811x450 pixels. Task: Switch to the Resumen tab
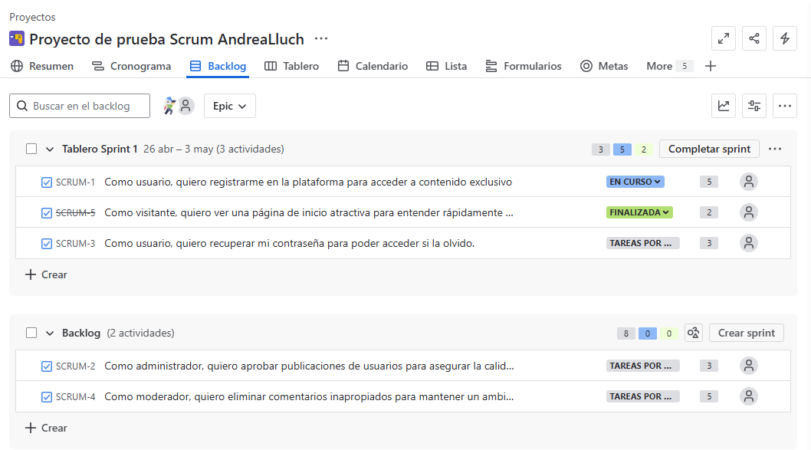(42, 66)
